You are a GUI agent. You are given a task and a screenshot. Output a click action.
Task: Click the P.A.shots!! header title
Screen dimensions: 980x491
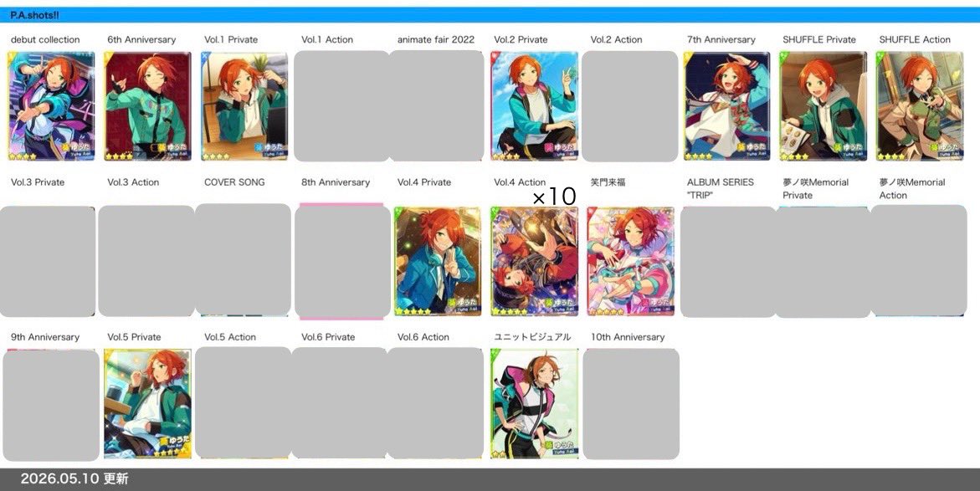pyautogui.click(x=34, y=14)
